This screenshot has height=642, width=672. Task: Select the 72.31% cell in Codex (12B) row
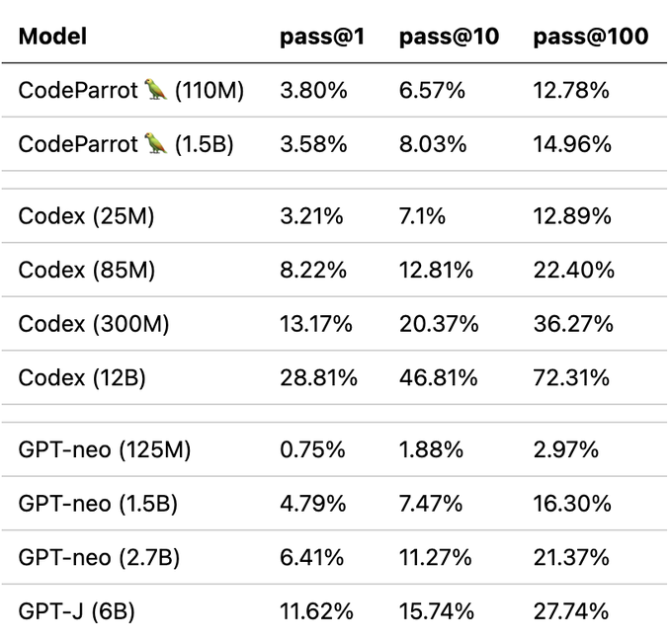tap(573, 377)
